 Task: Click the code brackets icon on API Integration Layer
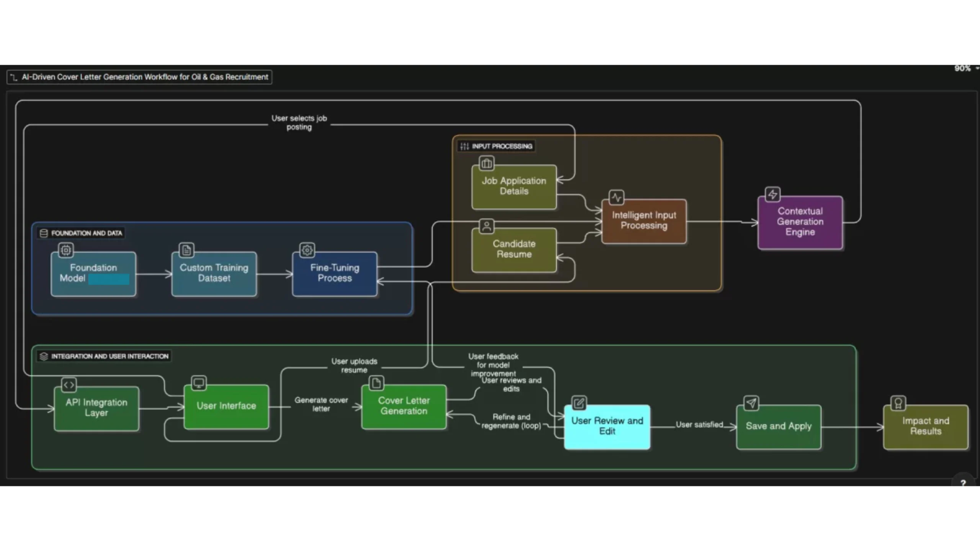(69, 385)
